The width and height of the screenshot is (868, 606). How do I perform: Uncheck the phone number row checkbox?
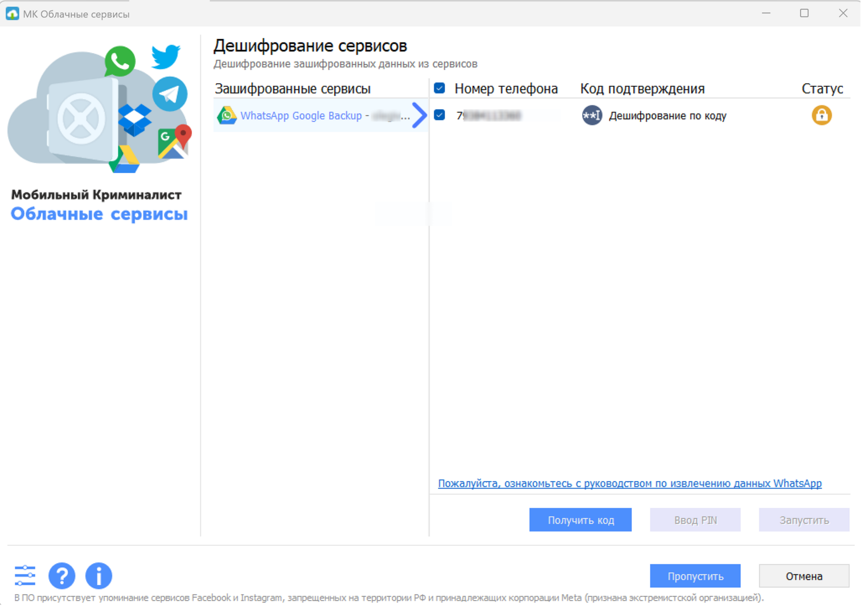point(440,115)
